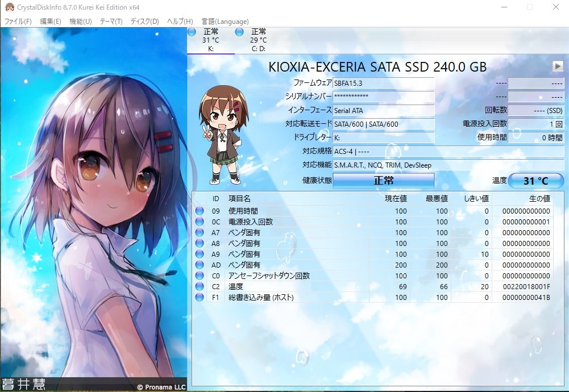569x392 pixels.
Task: Click status orb of attribute A9
Action: click(x=199, y=254)
